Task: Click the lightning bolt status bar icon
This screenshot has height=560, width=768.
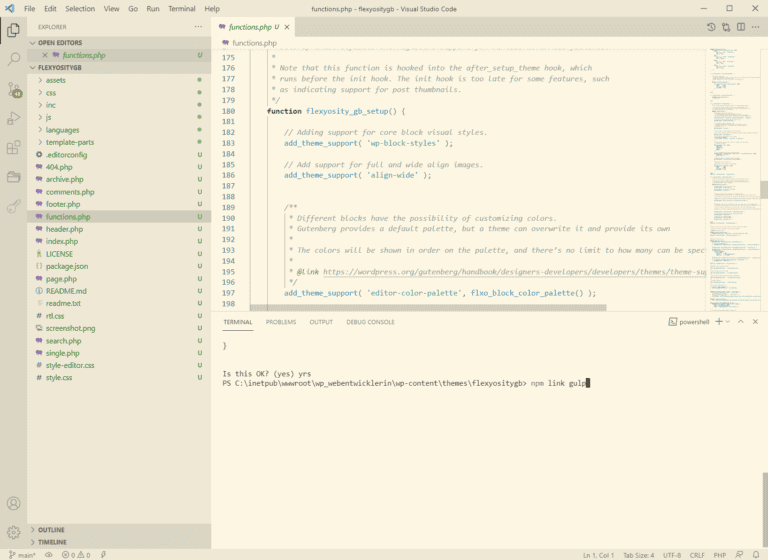Action: 103,555
